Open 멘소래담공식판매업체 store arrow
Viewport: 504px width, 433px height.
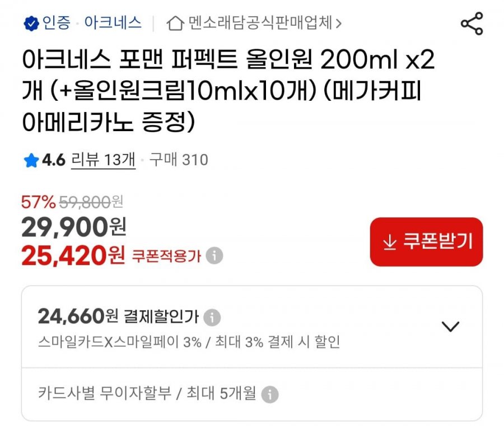tap(338, 24)
